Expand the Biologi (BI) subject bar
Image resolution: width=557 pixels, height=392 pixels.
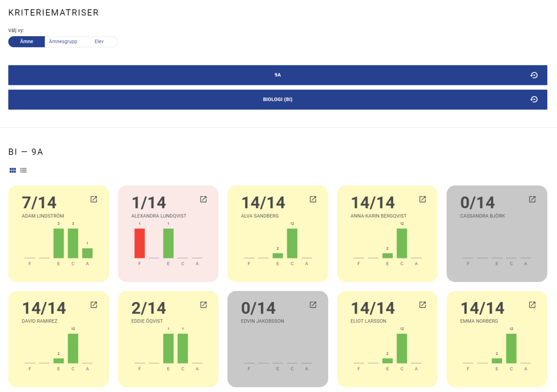click(x=277, y=99)
